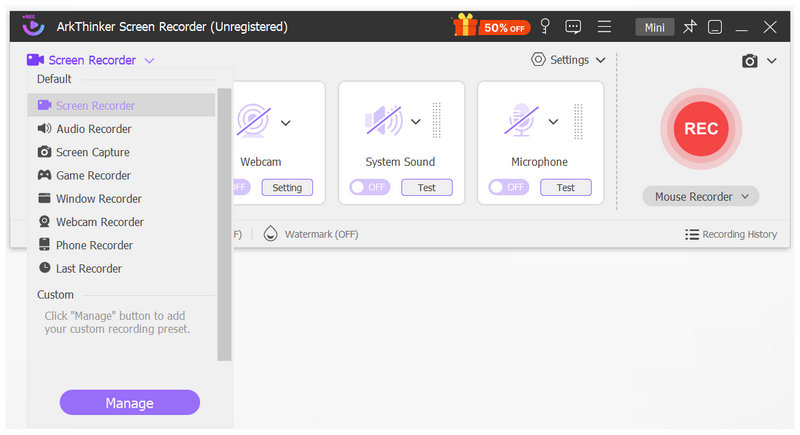This screenshot has height=435, width=800.
Task: Select Webcam Recorder from the list
Action: pos(121,222)
